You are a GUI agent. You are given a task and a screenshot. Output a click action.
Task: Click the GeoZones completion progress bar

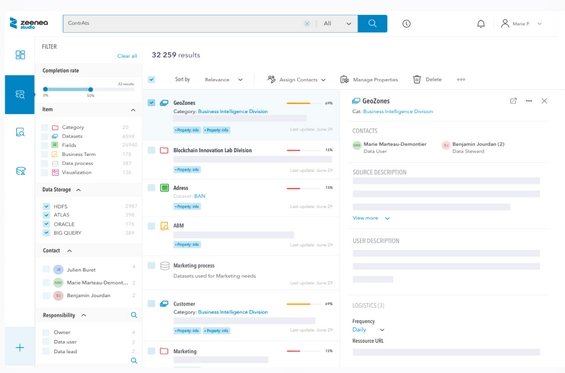pos(303,103)
